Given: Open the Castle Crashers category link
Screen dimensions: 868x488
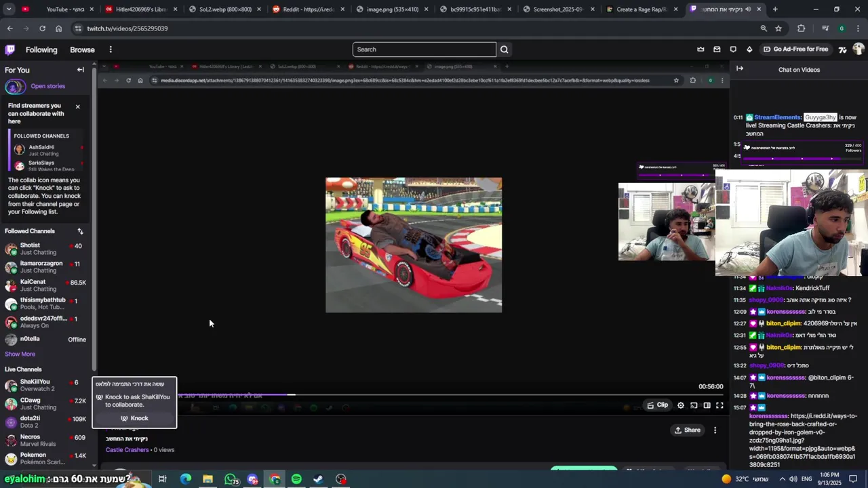Looking at the screenshot, I should tap(127, 449).
